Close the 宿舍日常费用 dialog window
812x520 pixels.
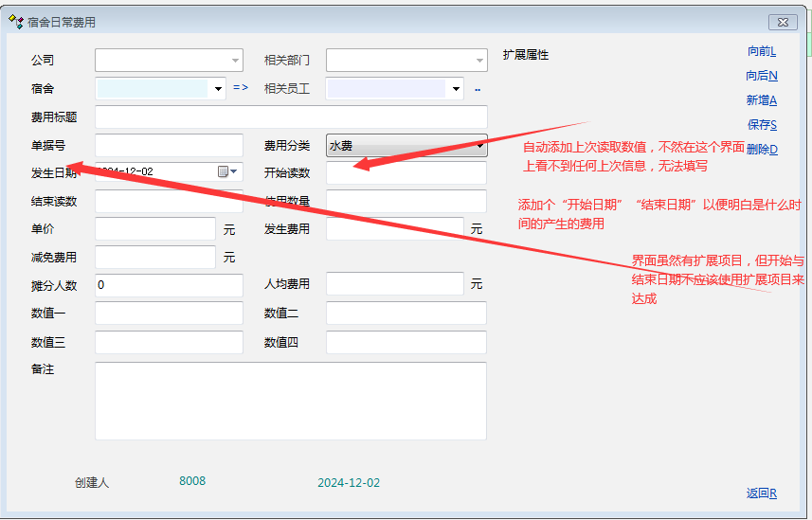[x=780, y=22]
